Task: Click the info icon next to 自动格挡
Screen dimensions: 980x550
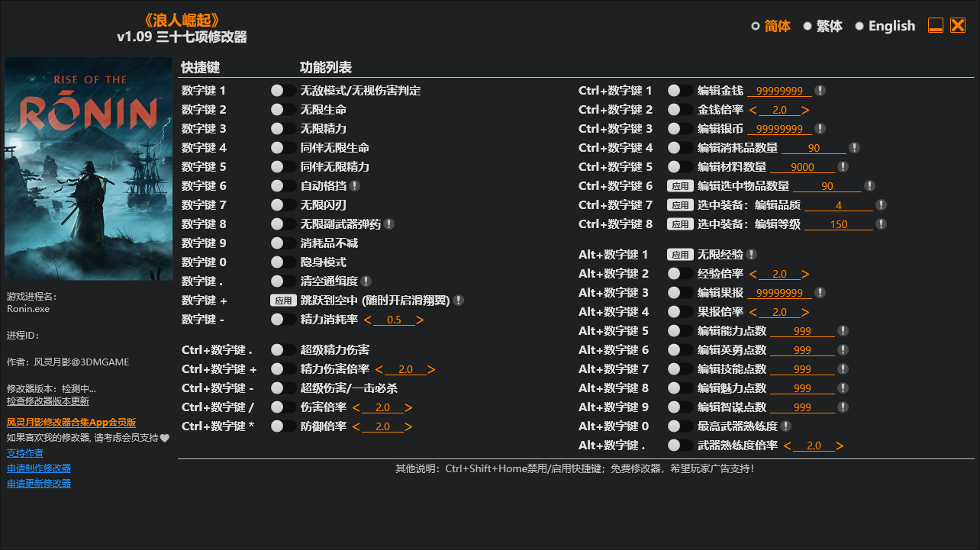Action: point(356,186)
